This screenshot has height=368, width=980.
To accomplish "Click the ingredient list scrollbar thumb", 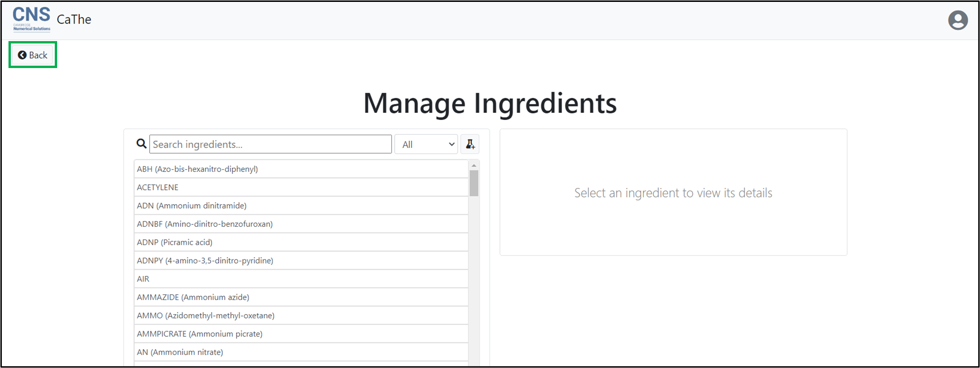I will point(474,183).
